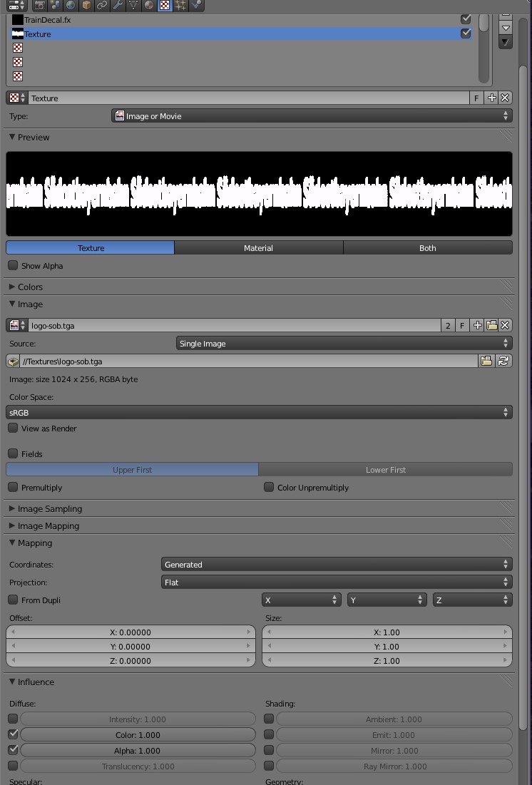Enable the Fields checkbox
This screenshot has width=532, height=785.
tap(13, 453)
